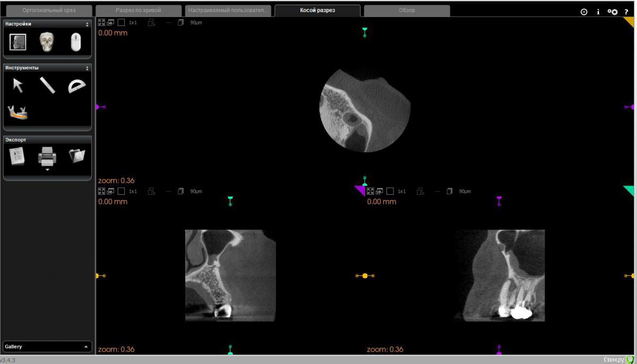Click the gears settings icon

pos(613,12)
